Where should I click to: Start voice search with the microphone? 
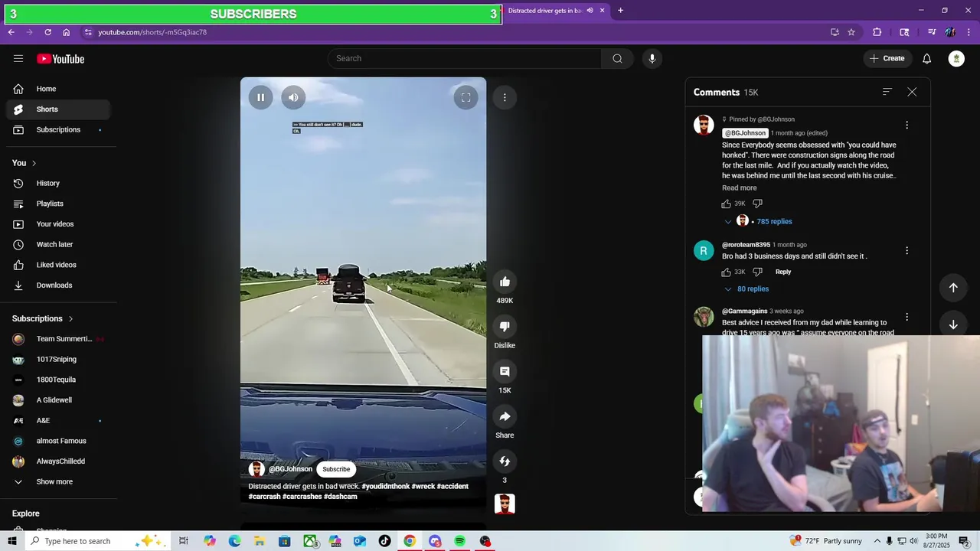pos(652,58)
